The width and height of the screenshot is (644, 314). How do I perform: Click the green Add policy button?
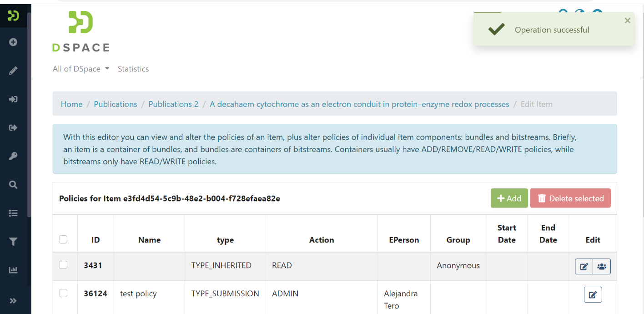click(x=509, y=198)
